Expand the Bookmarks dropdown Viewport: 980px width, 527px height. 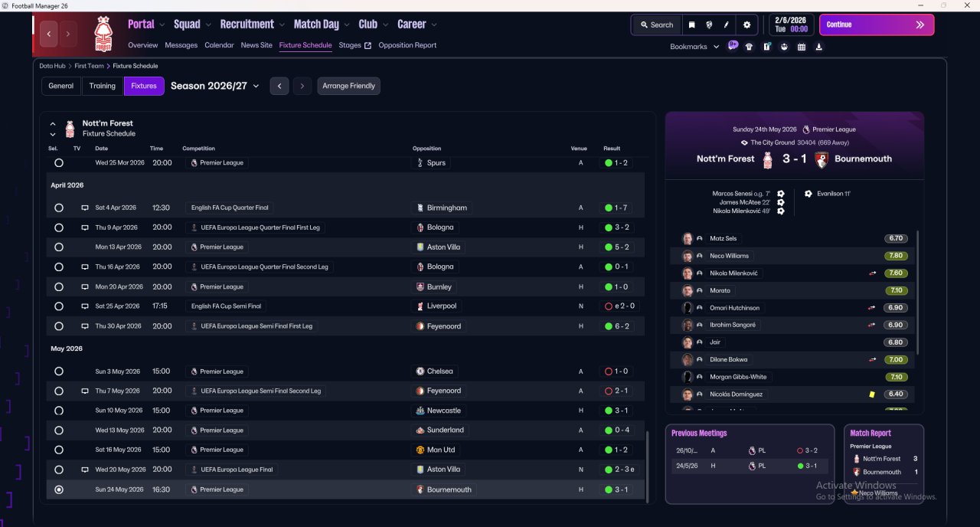(x=694, y=47)
